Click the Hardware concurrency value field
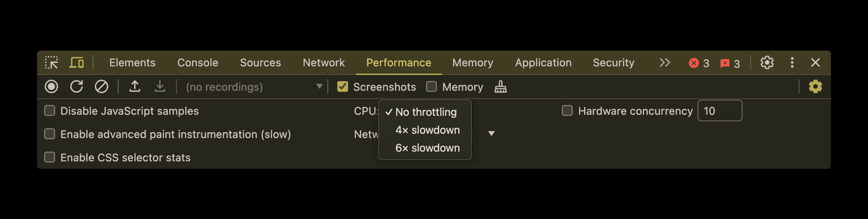This screenshot has width=868, height=219. (x=720, y=111)
